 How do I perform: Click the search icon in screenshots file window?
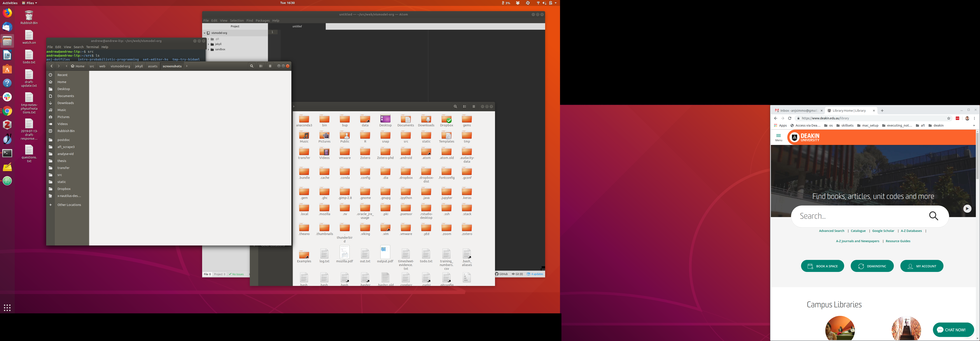tap(252, 66)
